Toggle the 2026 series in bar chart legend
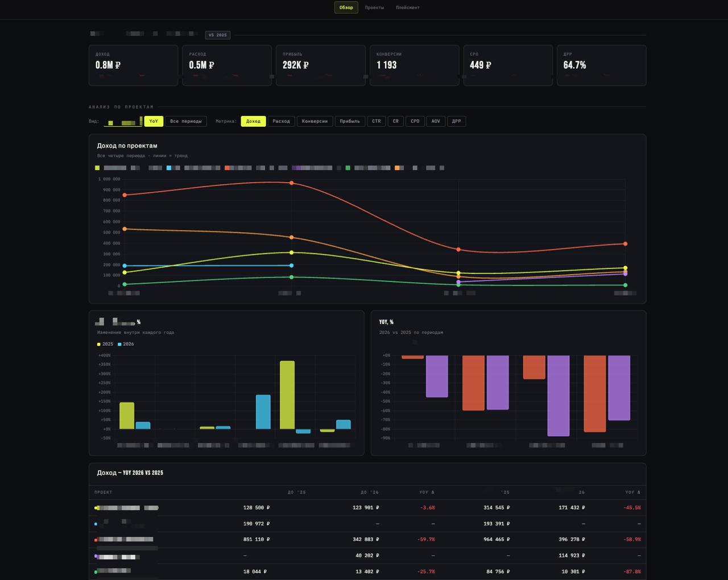The height and width of the screenshot is (580, 728). pyautogui.click(x=126, y=344)
